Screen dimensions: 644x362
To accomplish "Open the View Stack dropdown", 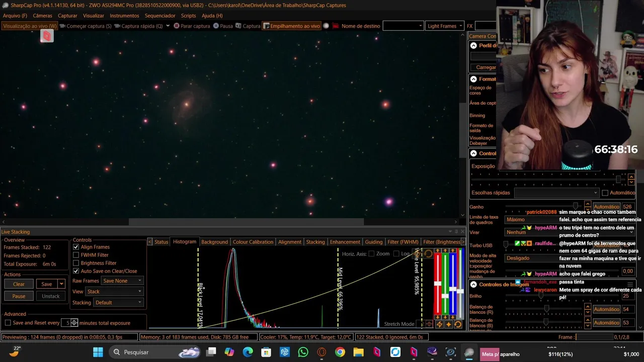I will pyautogui.click(x=115, y=292).
